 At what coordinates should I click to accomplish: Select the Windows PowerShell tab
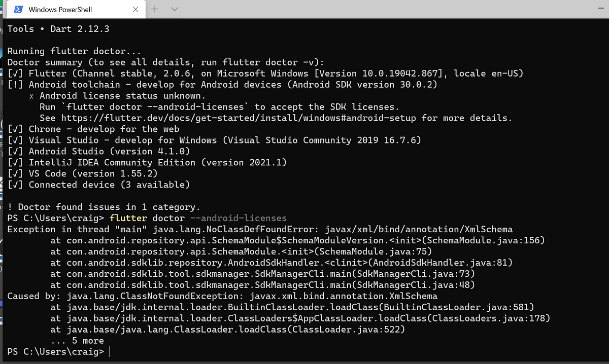coord(66,9)
